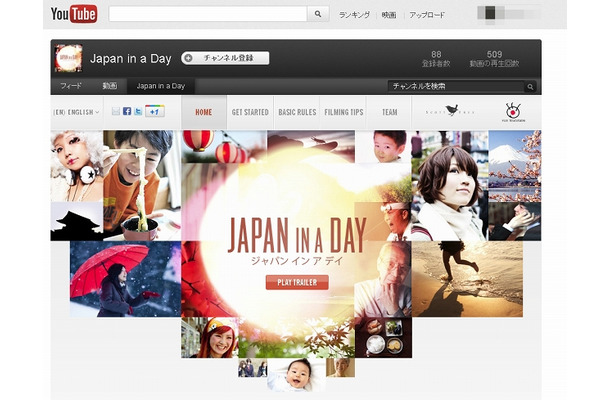The image size is (610, 400).
Task: Share on Facebook icon
Action: pos(127,111)
